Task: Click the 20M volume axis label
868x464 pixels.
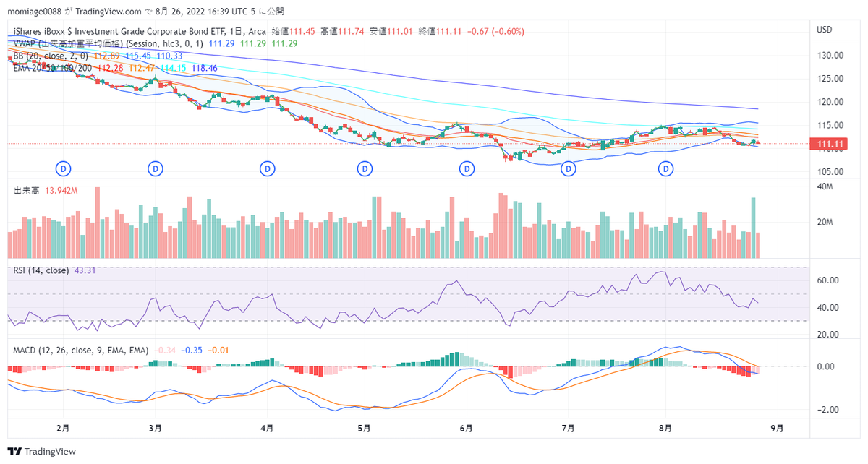Action: 825,223
